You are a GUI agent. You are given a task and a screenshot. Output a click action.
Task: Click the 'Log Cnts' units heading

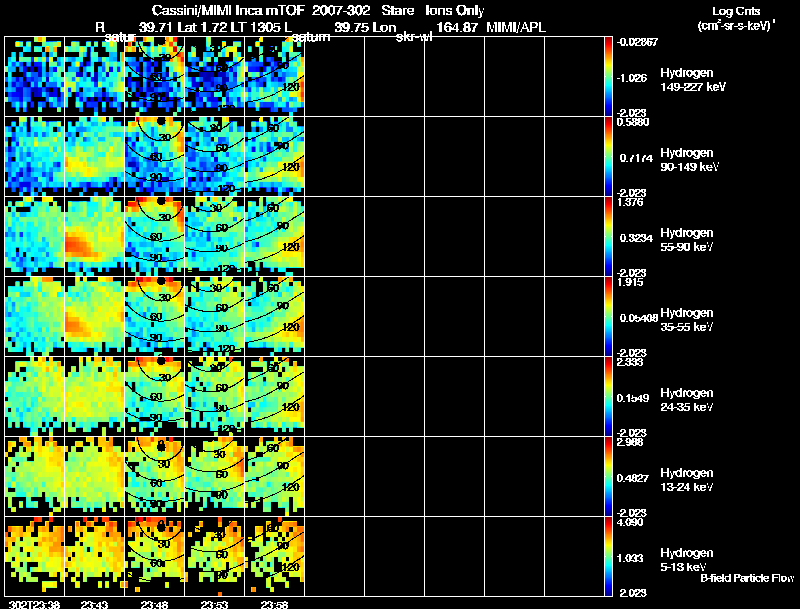pos(736,11)
